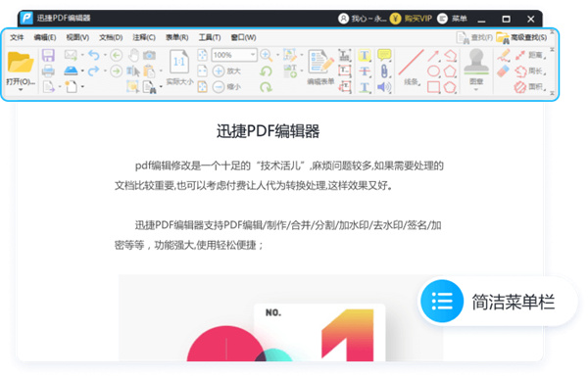Screen dimensions: 588x378
Task: Expand the email icon dropdown arrow
Action: click(82, 55)
